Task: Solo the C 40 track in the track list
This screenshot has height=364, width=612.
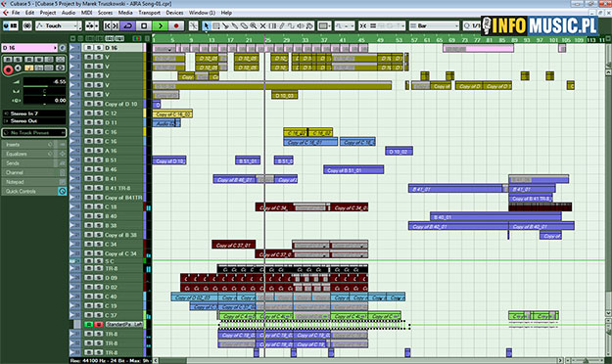Action: point(98,296)
